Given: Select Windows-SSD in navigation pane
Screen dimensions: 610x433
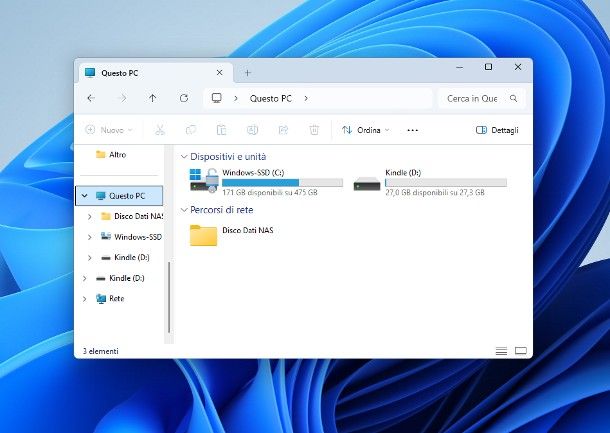Looking at the screenshot, I should pos(131,237).
